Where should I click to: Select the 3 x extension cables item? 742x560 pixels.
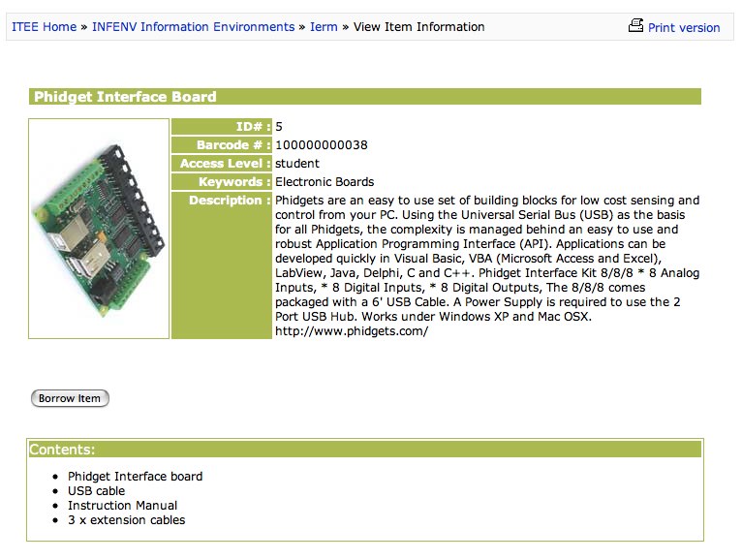pyautogui.click(x=126, y=519)
